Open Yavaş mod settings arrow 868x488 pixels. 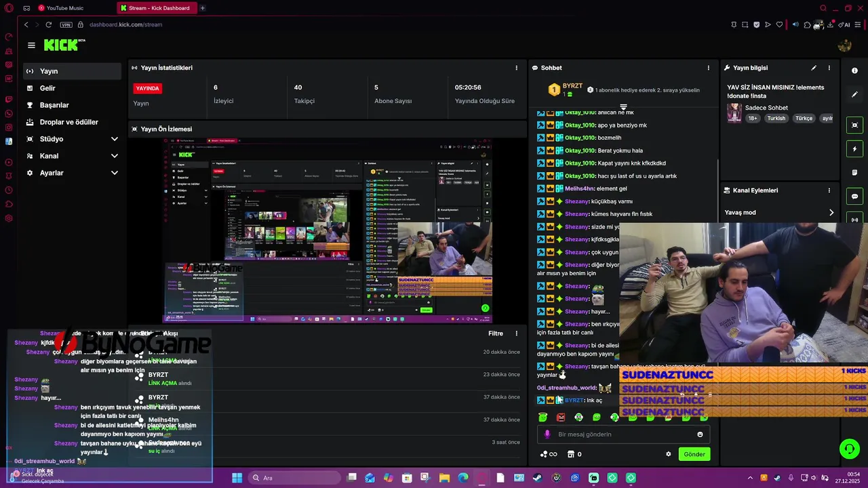(831, 213)
